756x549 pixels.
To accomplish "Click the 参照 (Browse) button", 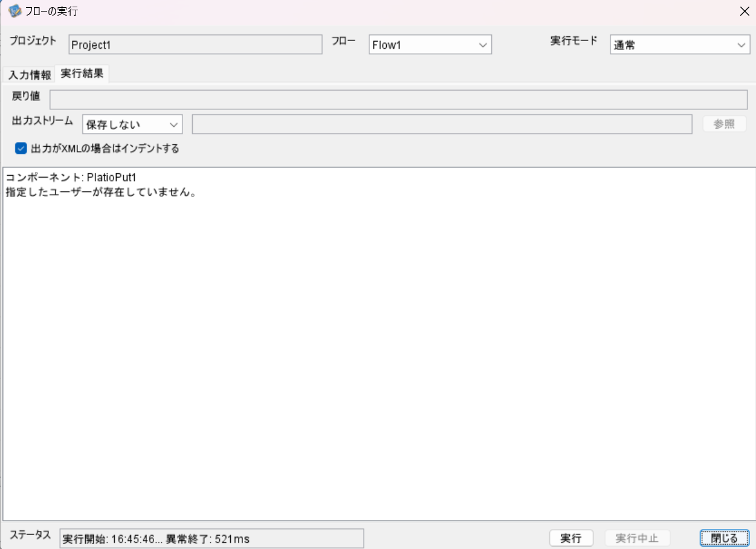I will 724,124.
